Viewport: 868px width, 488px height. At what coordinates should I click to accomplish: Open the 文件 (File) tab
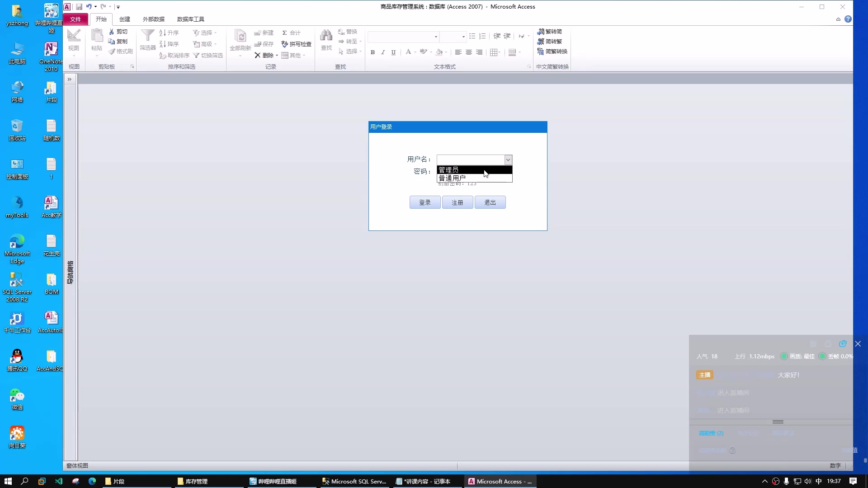pos(75,19)
